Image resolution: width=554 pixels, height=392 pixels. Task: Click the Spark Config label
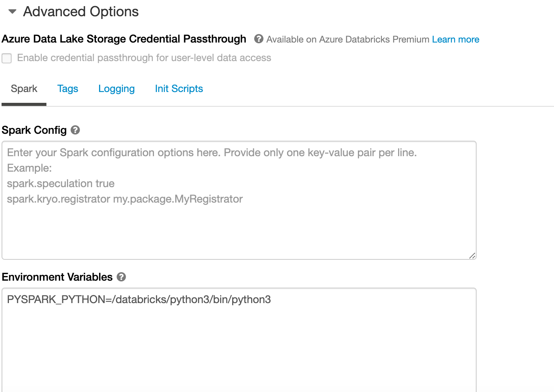point(34,130)
